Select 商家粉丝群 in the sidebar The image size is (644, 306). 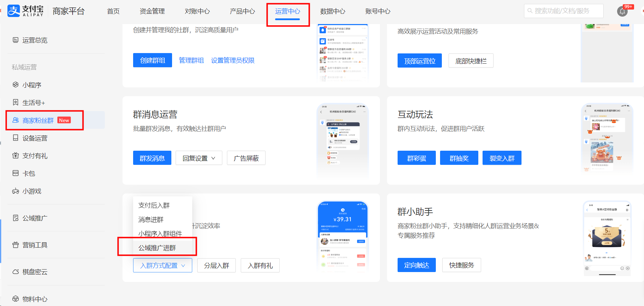(x=38, y=120)
